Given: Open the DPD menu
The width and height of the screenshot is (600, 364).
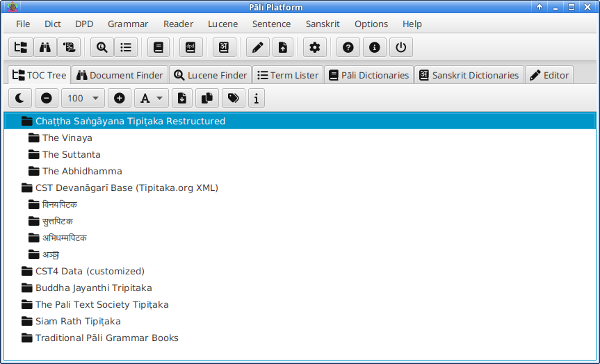Looking at the screenshot, I should (x=84, y=24).
